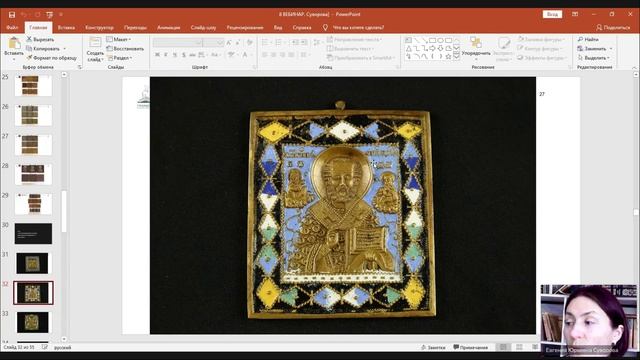Click Найти in the editing group
The width and height of the screenshot is (640, 360).
pos(589,40)
